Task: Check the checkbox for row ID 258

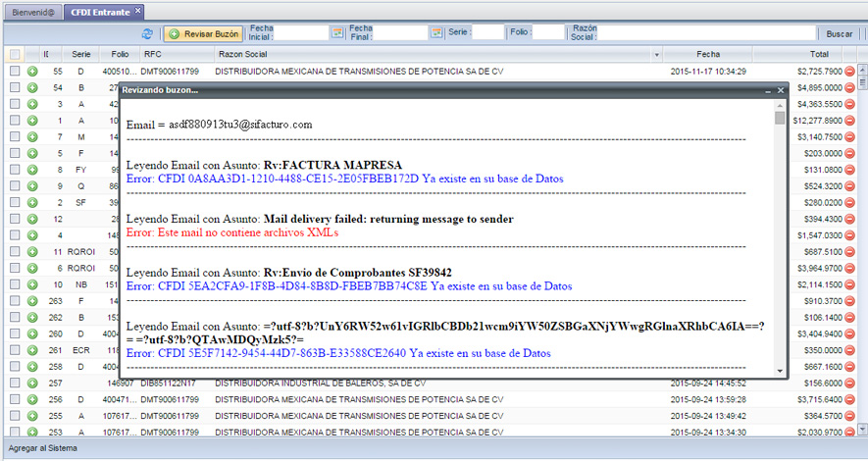Action: pos(15,367)
